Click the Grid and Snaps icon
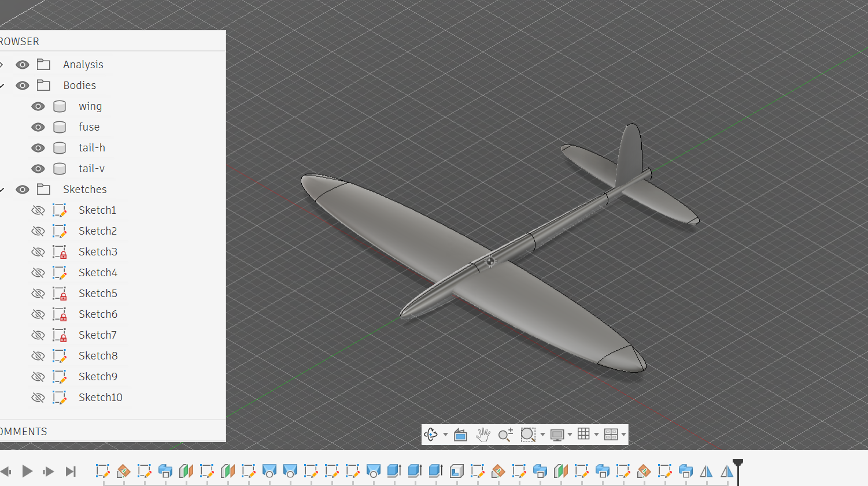 [x=584, y=434]
